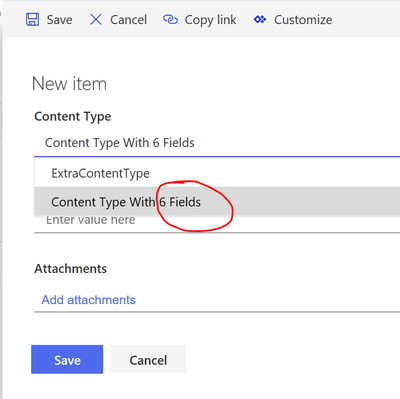Open the Content Type dropdown field
400x399 pixels.
click(217, 143)
